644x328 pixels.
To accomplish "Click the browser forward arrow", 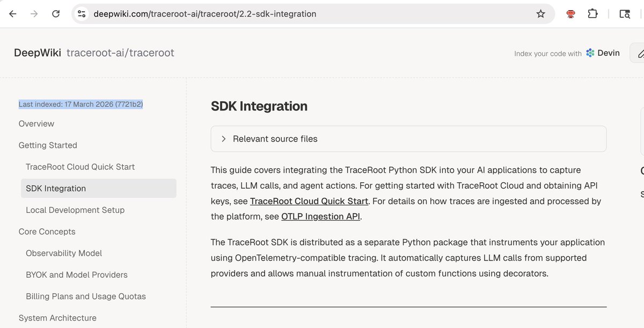I will point(34,14).
